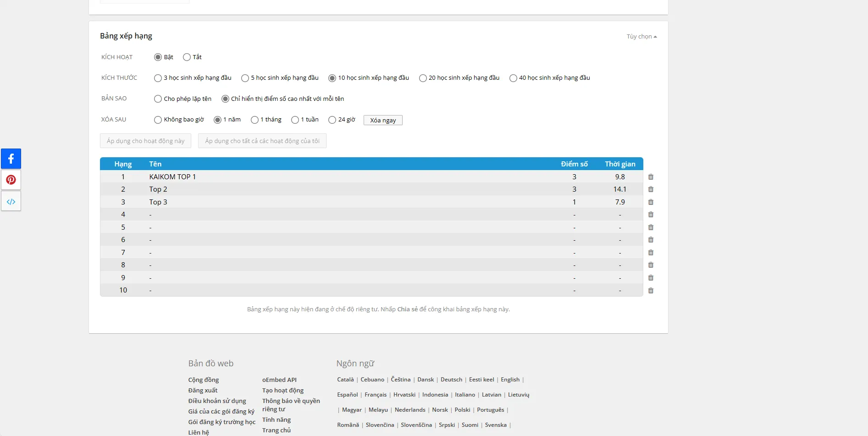868x436 pixels.
Task: Click the Pinterest share icon
Action: coord(11,180)
